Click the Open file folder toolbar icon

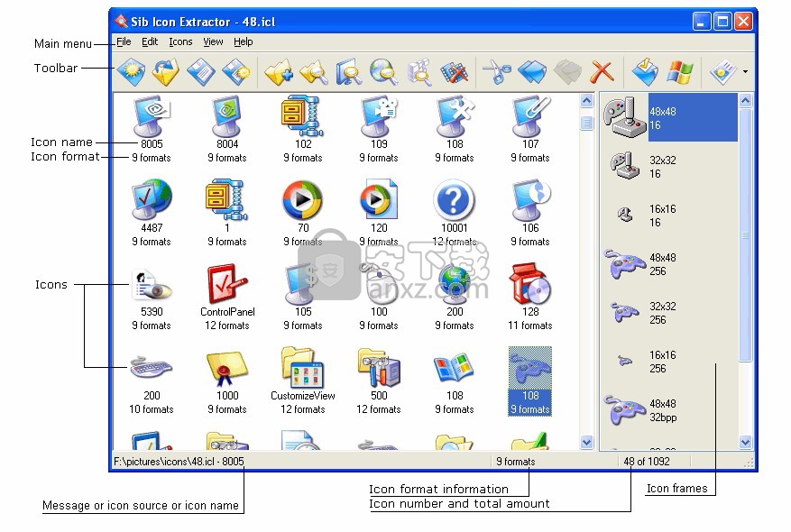167,71
